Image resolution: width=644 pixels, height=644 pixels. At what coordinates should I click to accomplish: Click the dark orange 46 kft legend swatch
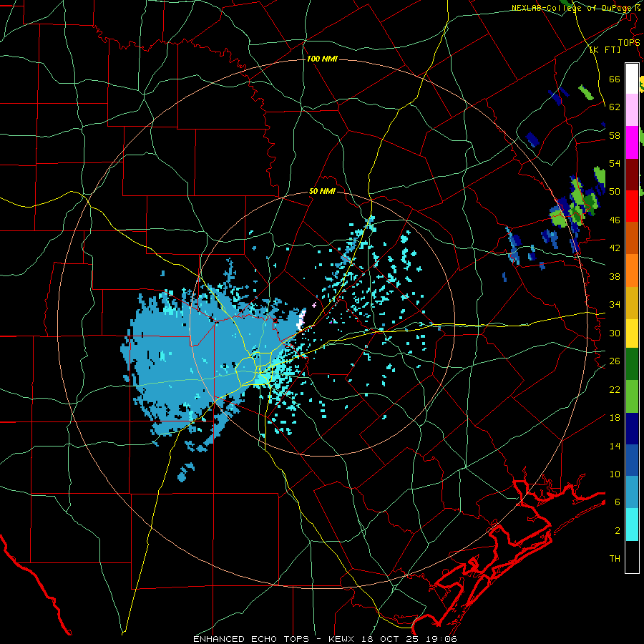[x=632, y=238]
